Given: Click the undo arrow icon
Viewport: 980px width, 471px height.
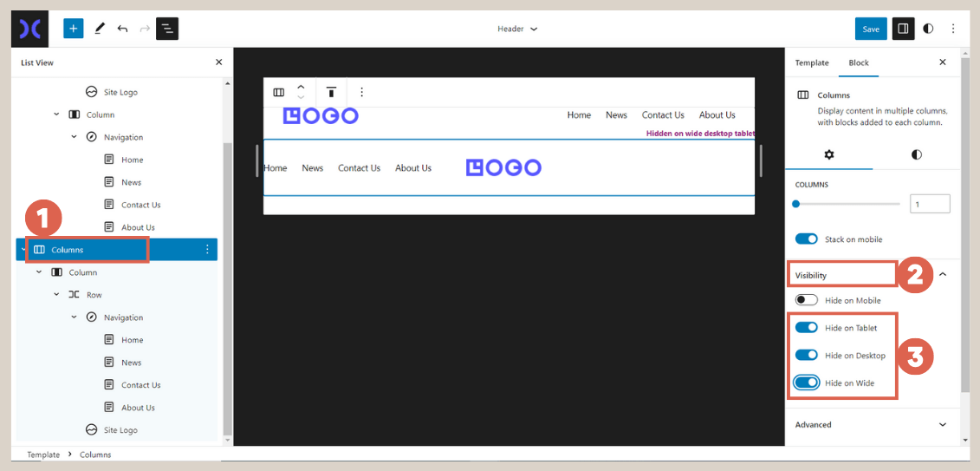Looking at the screenshot, I should pyautogui.click(x=122, y=29).
